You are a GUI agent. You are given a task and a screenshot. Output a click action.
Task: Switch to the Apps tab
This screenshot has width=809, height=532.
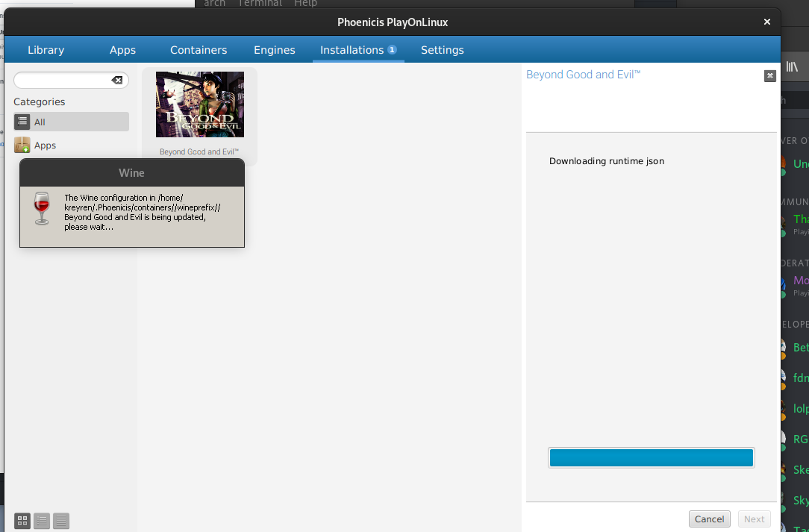coord(123,50)
